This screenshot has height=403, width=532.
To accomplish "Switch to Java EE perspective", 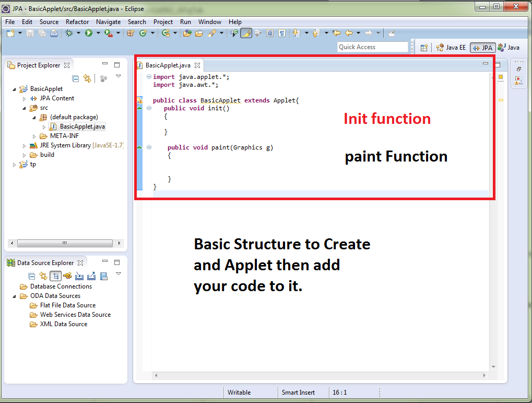I will pos(451,48).
